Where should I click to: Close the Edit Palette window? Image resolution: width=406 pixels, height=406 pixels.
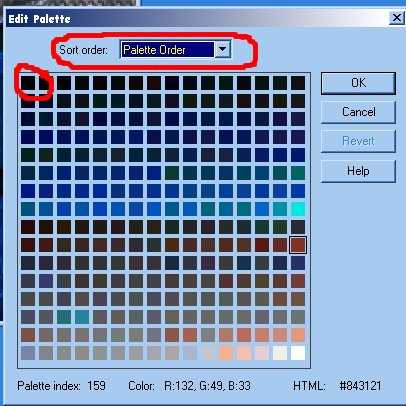[396, 18]
